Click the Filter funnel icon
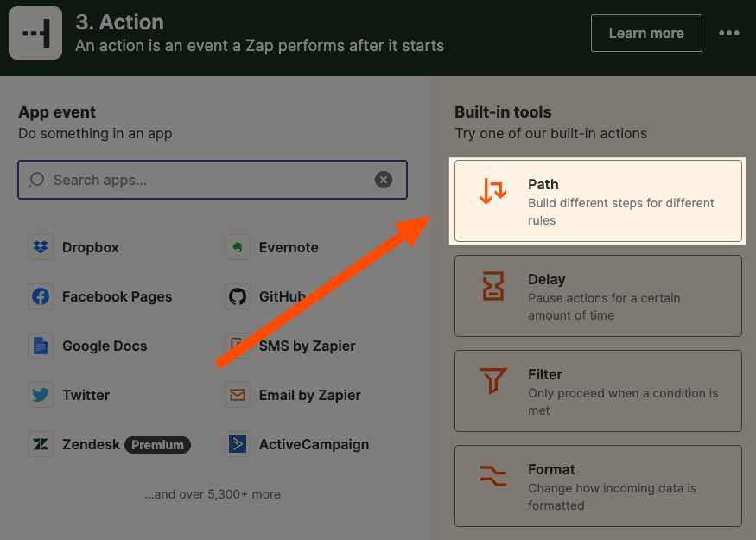This screenshot has height=540, width=756. tap(493, 380)
